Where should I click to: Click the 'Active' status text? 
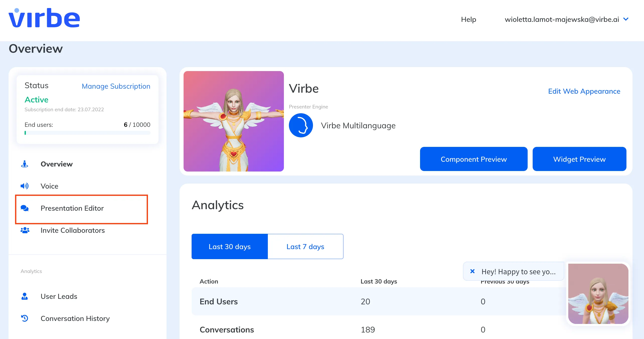36,100
